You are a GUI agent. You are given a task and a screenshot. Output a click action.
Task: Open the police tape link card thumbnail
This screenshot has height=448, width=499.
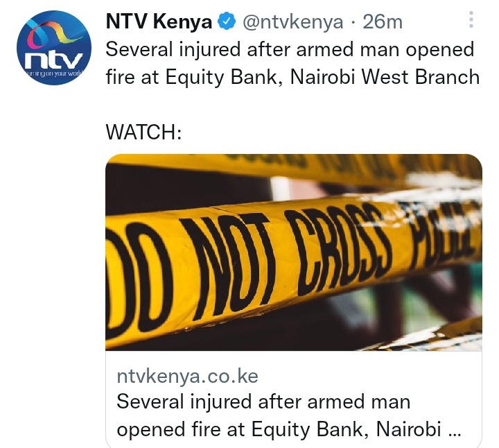coord(294,252)
